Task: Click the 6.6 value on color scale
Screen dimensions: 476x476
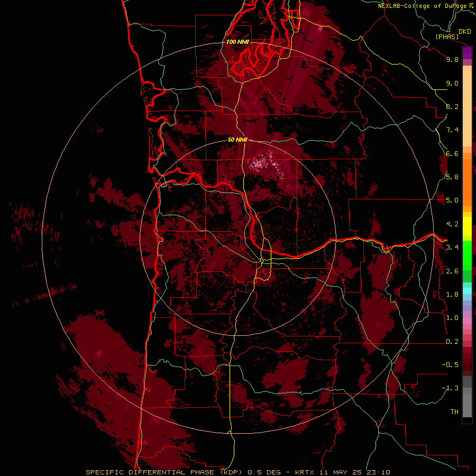Action: (x=452, y=154)
